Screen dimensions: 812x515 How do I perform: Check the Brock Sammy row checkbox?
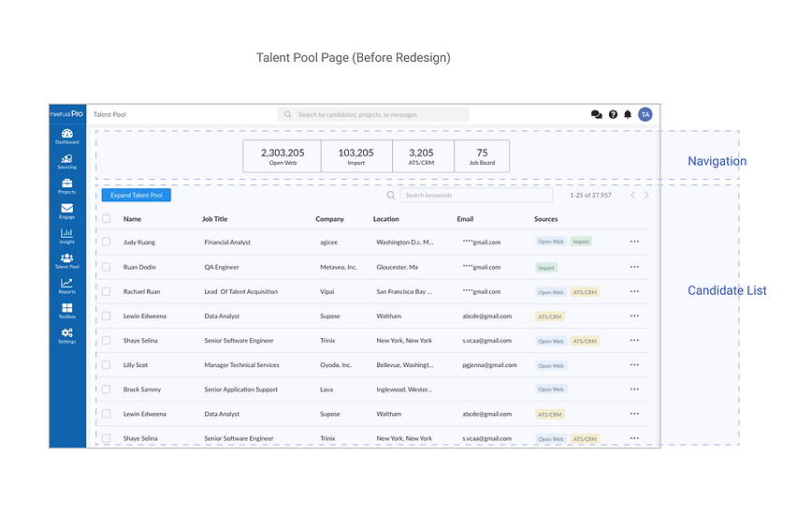point(106,390)
